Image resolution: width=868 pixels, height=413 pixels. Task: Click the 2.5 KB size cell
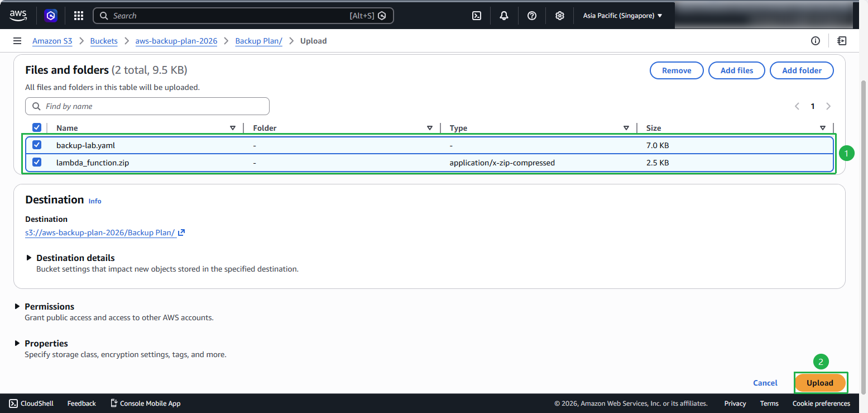tap(658, 163)
